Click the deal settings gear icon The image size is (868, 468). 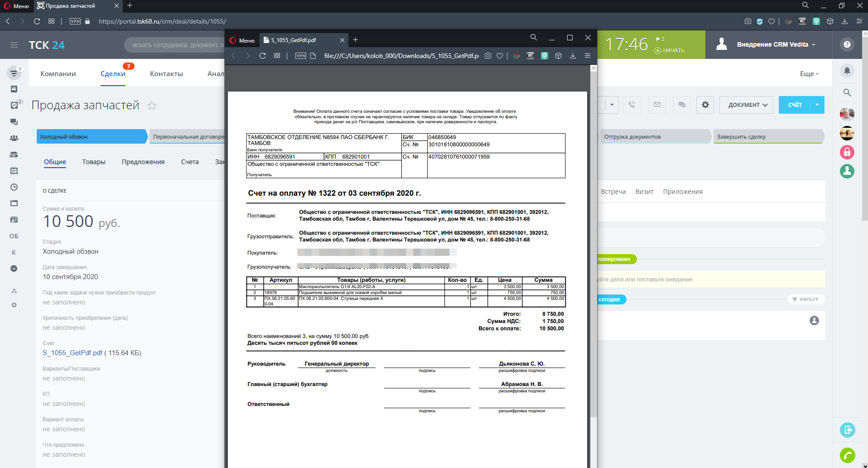coord(705,105)
